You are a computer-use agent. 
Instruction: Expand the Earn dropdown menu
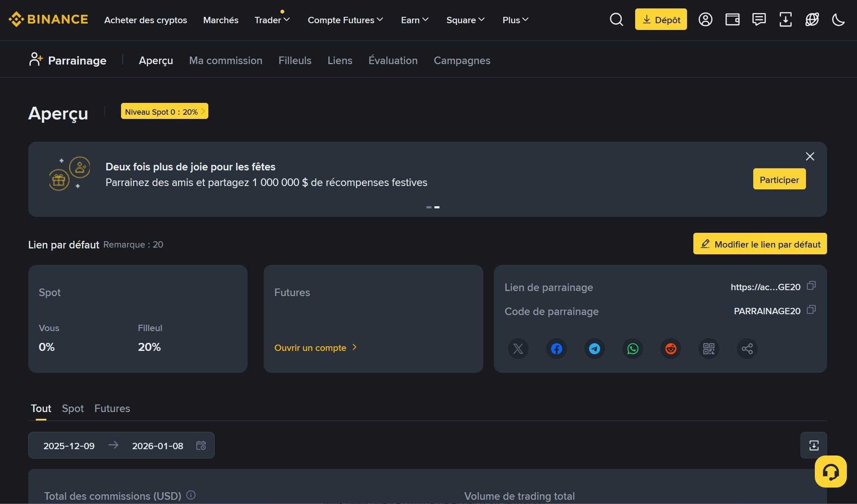415,20
